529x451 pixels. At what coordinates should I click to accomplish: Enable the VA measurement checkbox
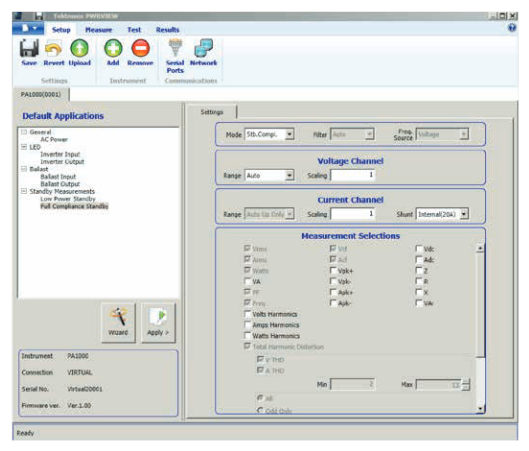tap(248, 281)
